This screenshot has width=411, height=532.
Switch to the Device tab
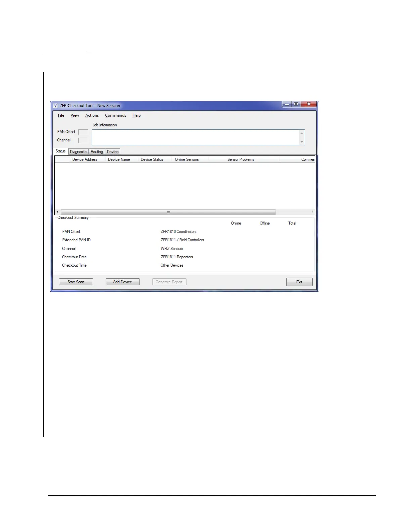coord(113,152)
